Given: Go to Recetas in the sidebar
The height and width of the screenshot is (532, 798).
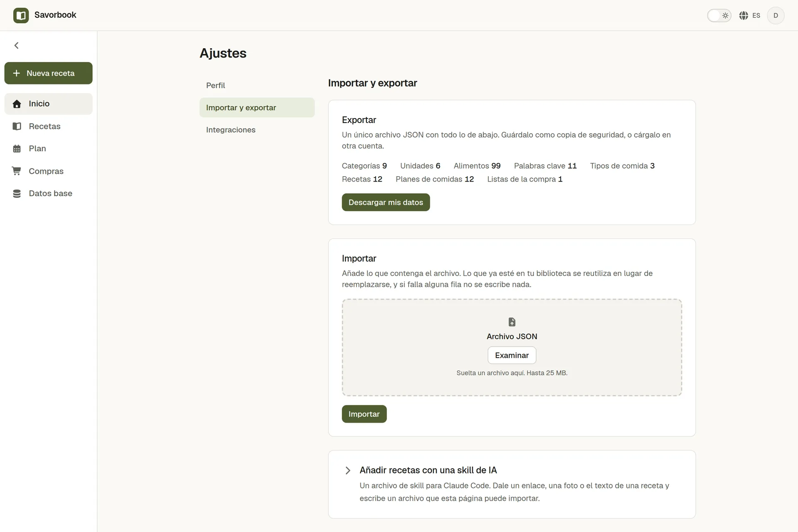Looking at the screenshot, I should [48, 126].
